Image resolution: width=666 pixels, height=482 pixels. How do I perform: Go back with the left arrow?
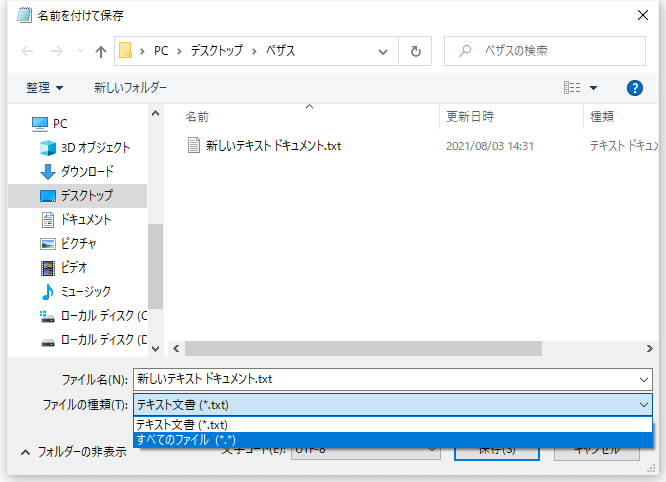[27, 51]
